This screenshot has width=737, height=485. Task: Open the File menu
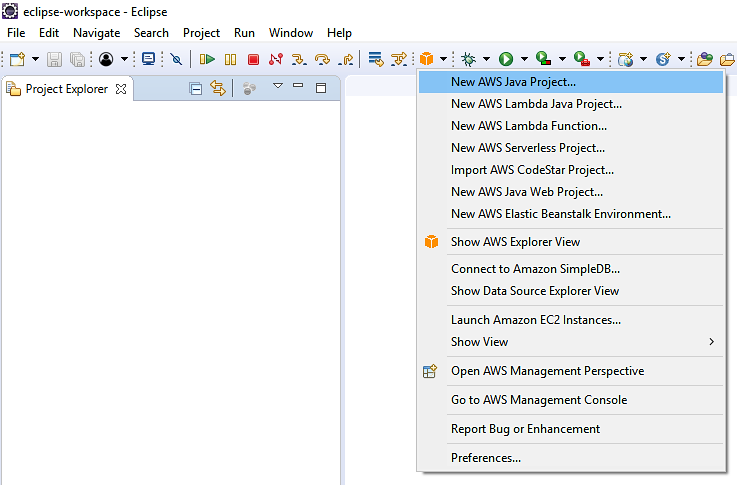coord(16,33)
